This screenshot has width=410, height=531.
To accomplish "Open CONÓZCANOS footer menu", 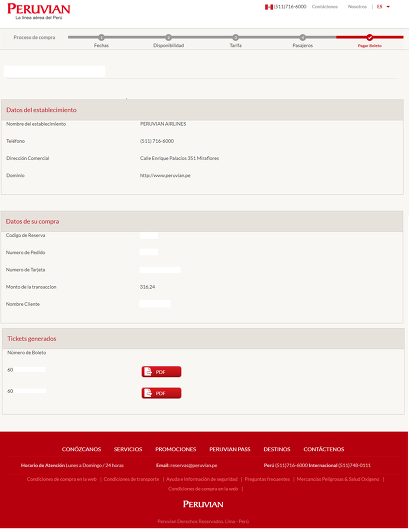I will [81, 449].
